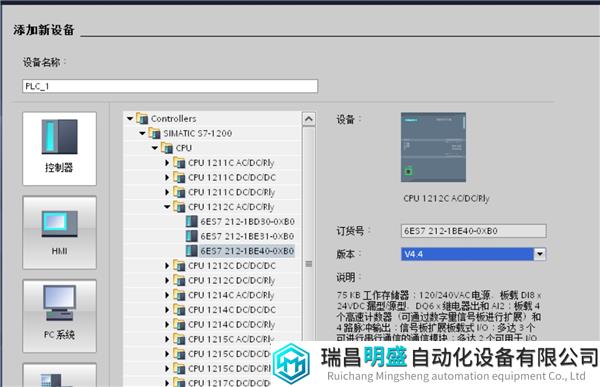Click folder icon of CPU 1215C DC/DC/DC
600x387 pixels.
click(x=179, y=353)
